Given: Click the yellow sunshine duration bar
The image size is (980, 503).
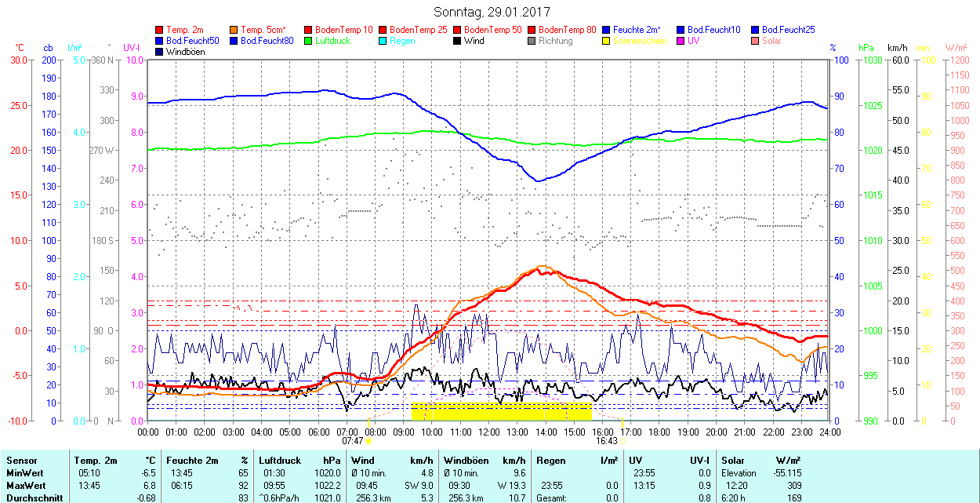Looking at the screenshot, I should click(x=502, y=411).
